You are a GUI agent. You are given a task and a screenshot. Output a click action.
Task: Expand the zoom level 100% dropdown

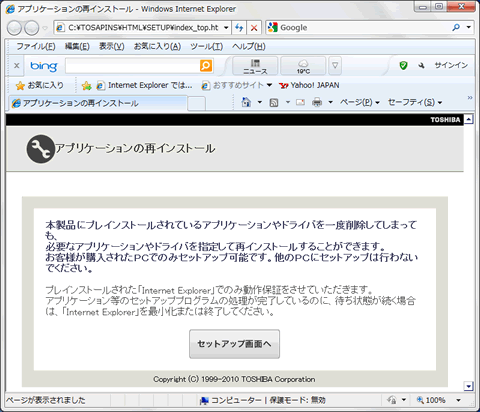[459, 400]
